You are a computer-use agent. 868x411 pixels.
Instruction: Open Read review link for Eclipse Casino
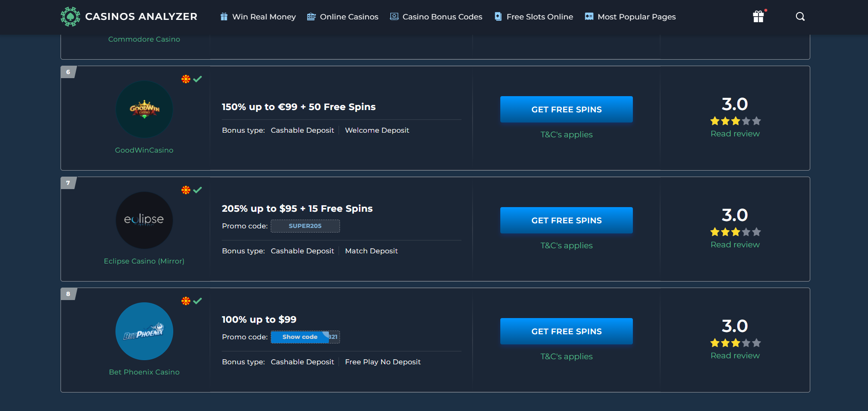[735, 245]
